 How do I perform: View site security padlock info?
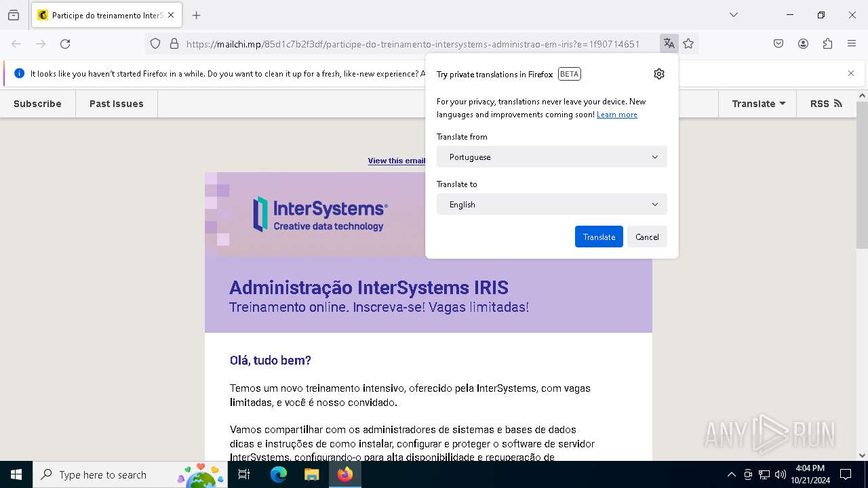[174, 43]
